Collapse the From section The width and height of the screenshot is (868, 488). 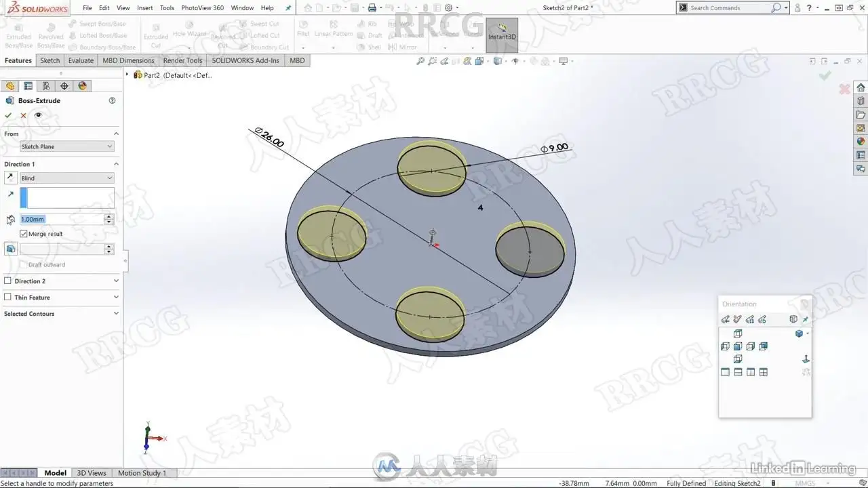pyautogui.click(x=116, y=134)
